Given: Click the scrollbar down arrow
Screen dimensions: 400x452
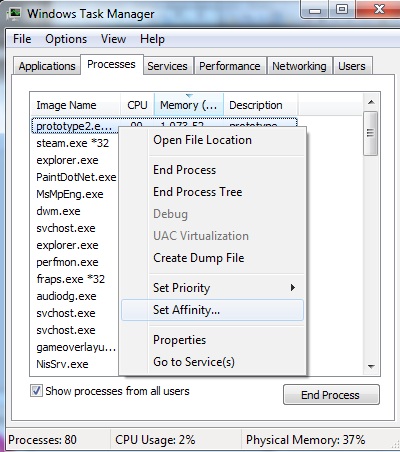Looking at the screenshot, I should [371, 366].
